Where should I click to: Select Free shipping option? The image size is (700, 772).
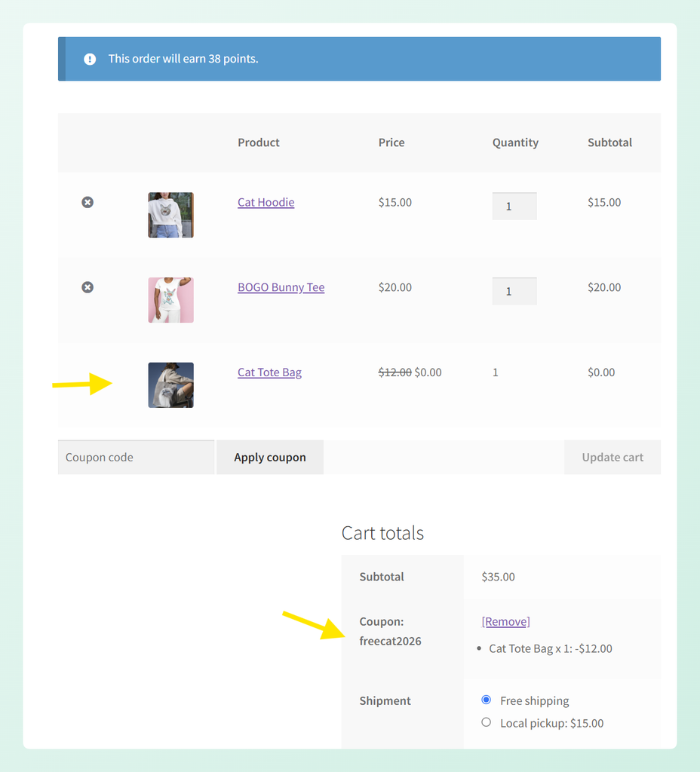487,700
